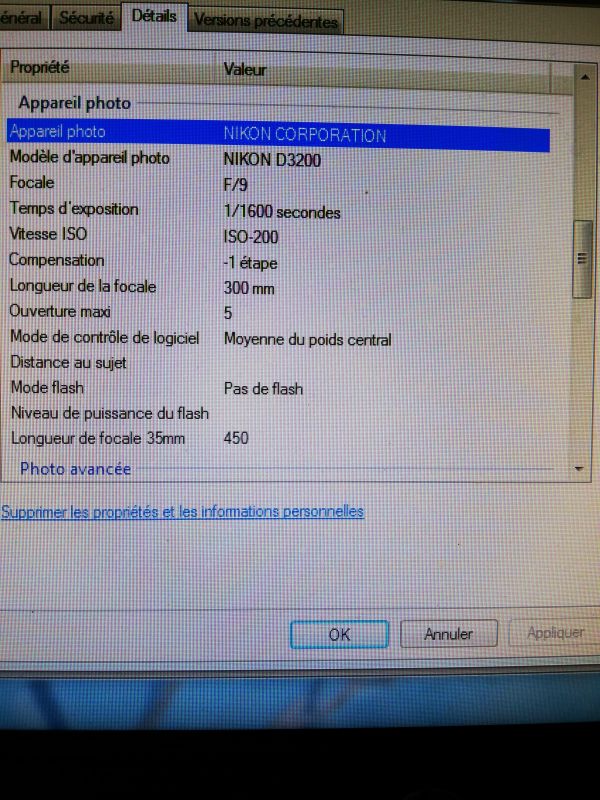This screenshot has width=600, height=800.
Task: Click the 450 value
Action: [236, 438]
